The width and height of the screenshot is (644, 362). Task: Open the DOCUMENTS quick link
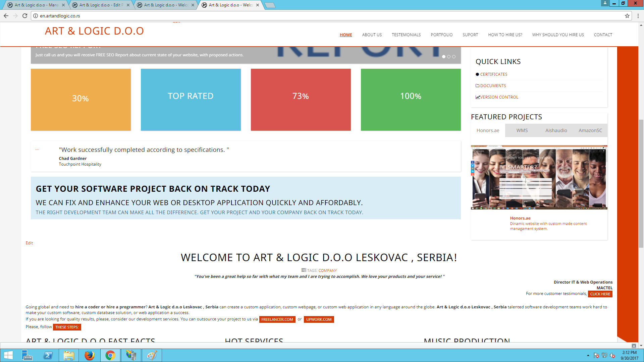pyautogui.click(x=493, y=86)
